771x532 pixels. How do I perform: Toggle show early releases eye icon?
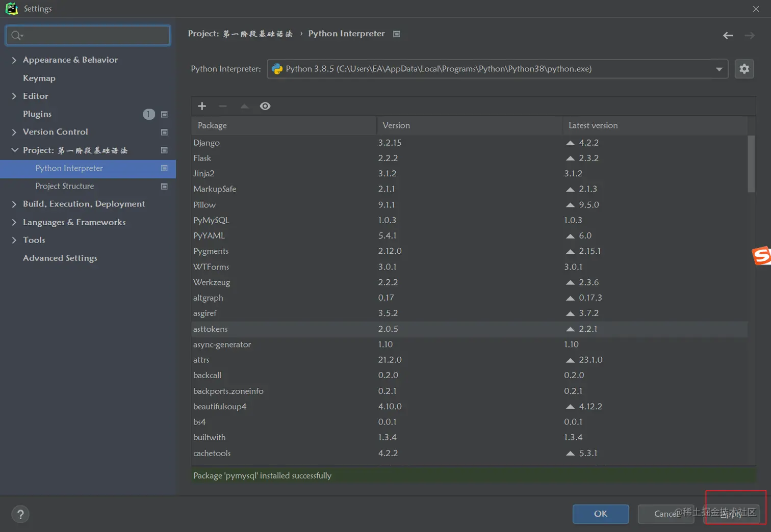click(265, 106)
